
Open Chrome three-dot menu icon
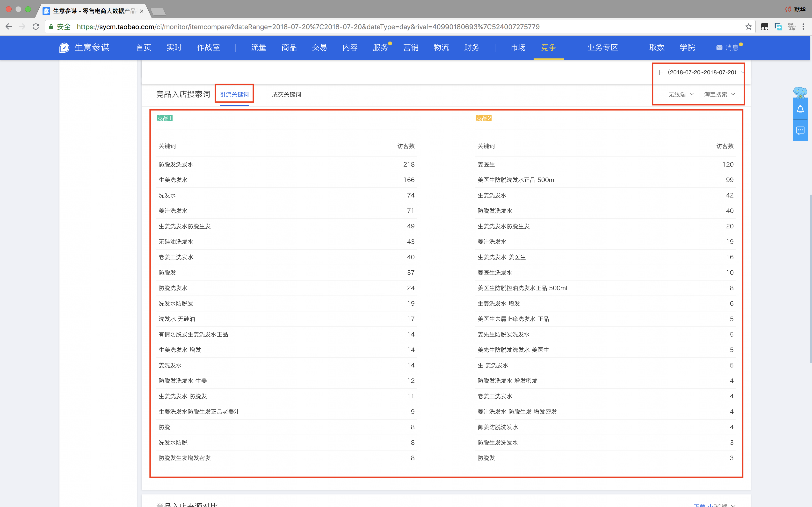pos(803,27)
